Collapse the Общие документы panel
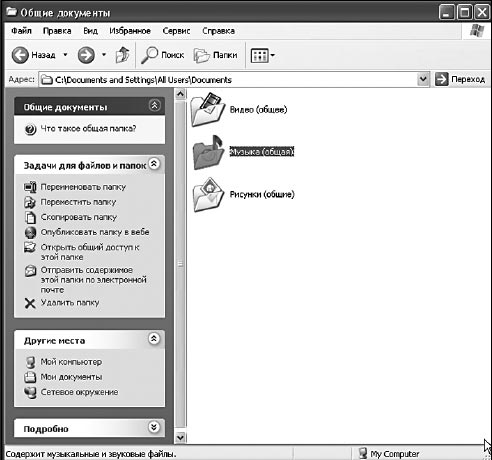Viewport: 492px width, 460px height. [x=154, y=106]
